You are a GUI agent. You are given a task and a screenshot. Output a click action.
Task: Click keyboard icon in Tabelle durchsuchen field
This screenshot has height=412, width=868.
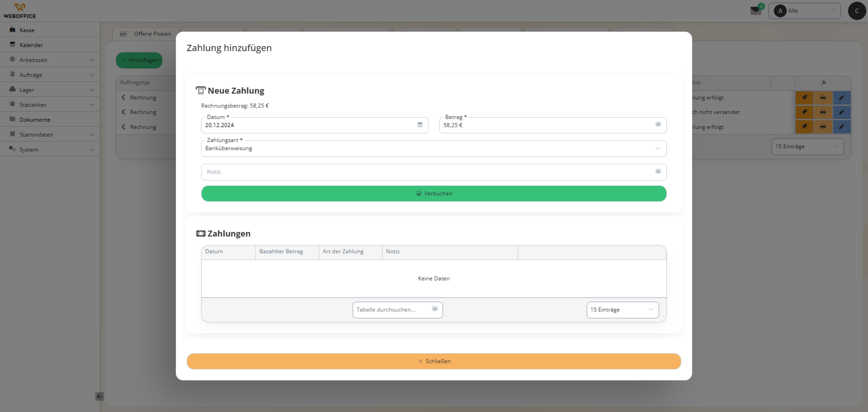(x=435, y=309)
